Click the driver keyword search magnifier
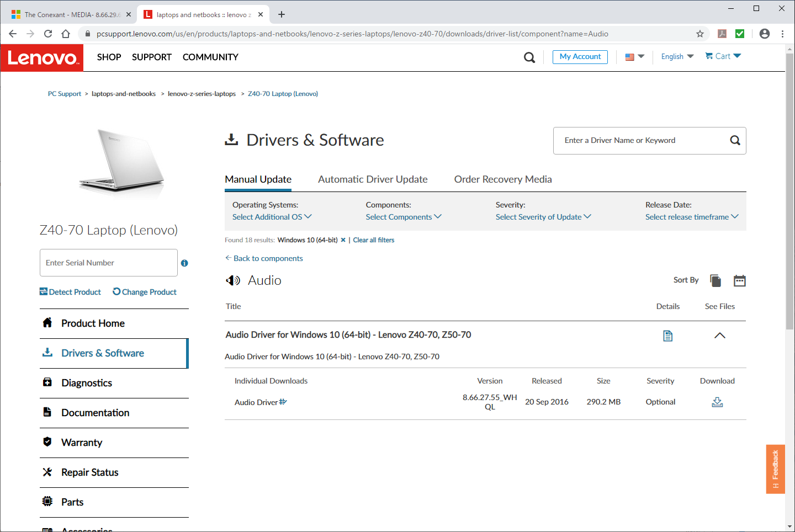Screen dimensions: 795x532 pos(735,140)
